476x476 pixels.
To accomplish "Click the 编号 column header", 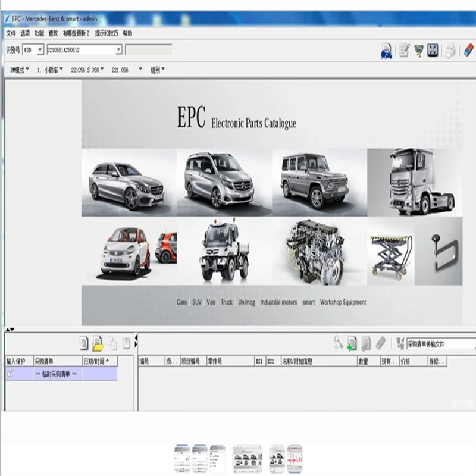I will [152, 361].
